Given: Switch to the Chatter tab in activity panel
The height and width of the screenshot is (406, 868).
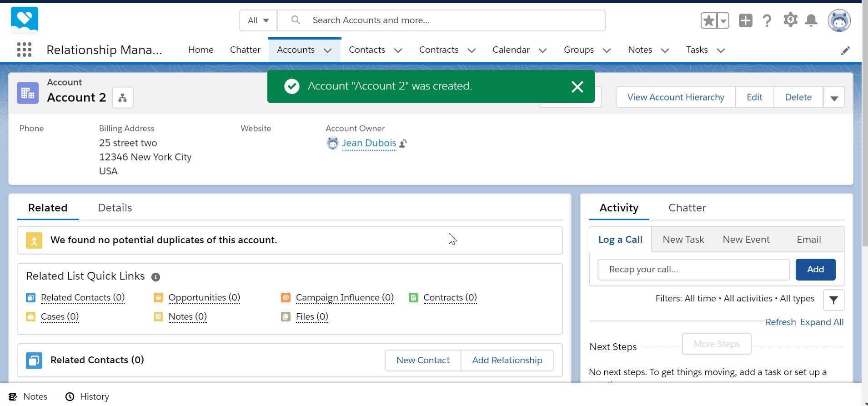Looking at the screenshot, I should (687, 208).
